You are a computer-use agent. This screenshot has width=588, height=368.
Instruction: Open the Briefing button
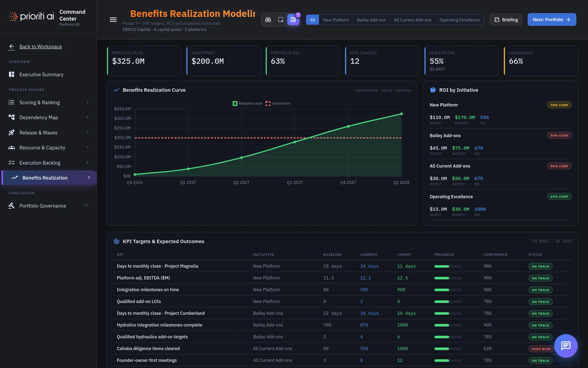coord(506,20)
